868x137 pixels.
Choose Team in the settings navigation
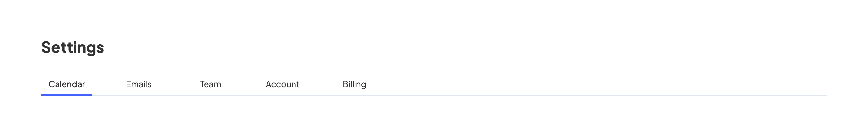(x=210, y=84)
